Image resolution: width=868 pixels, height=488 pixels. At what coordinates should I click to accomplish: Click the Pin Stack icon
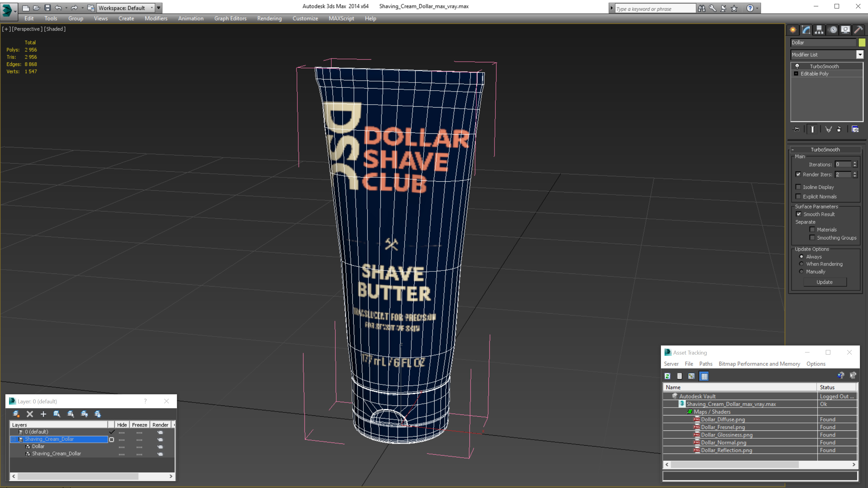(x=797, y=129)
